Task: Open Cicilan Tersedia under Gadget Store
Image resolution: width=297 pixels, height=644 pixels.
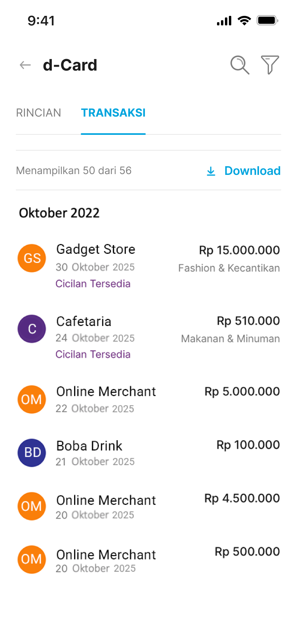Action: point(93,284)
